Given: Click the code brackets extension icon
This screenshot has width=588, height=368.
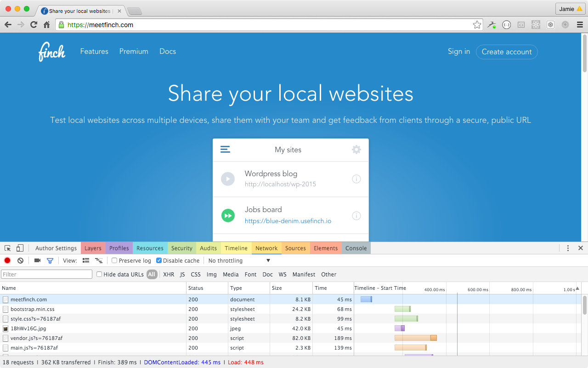Looking at the screenshot, I should pyautogui.click(x=521, y=25).
